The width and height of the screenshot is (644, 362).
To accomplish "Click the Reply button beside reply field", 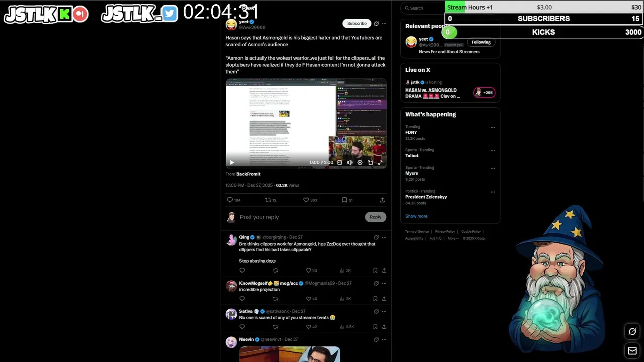I will [x=375, y=217].
